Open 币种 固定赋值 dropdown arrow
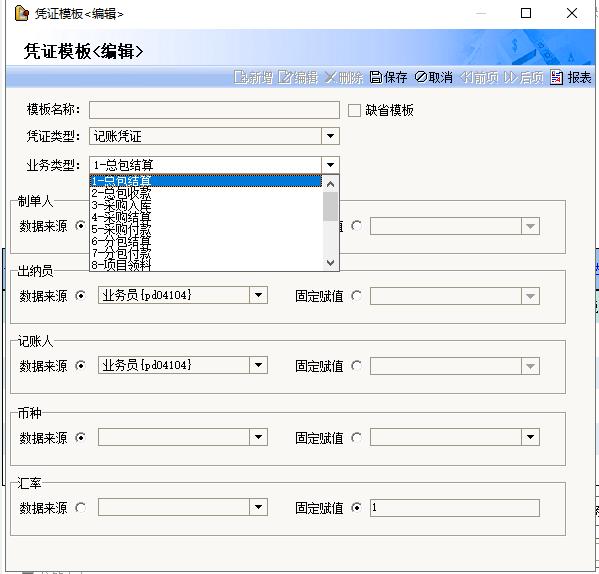The width and height of the screenshot is (599, 574). coord(530,437)
